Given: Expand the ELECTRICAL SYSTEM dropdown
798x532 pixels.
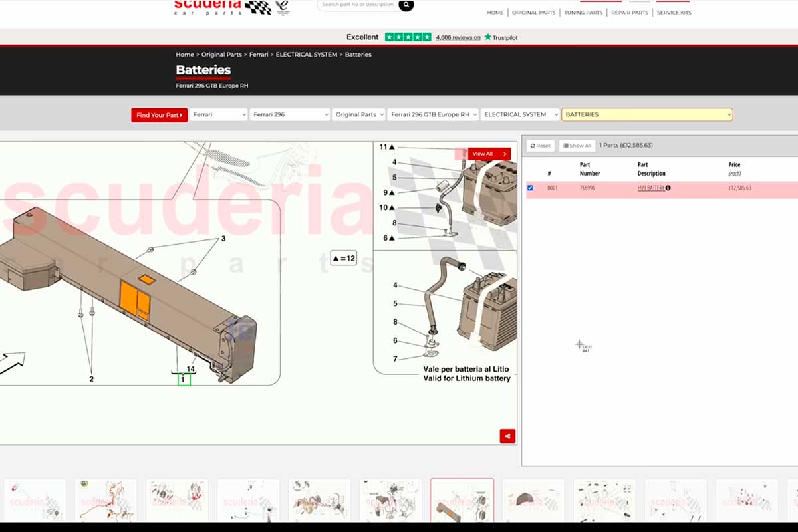Looking at the screenshot, I should click(520, 115).
